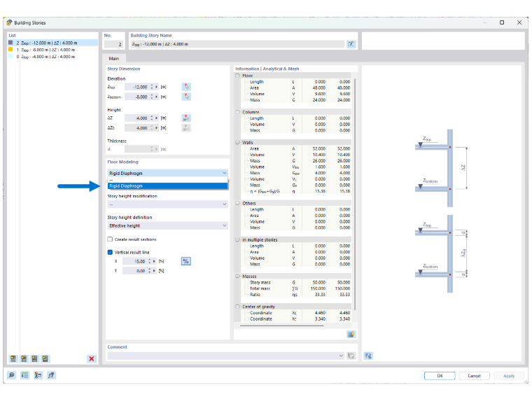Uncheck Vertical result line checkbox

tap(110, 252)
